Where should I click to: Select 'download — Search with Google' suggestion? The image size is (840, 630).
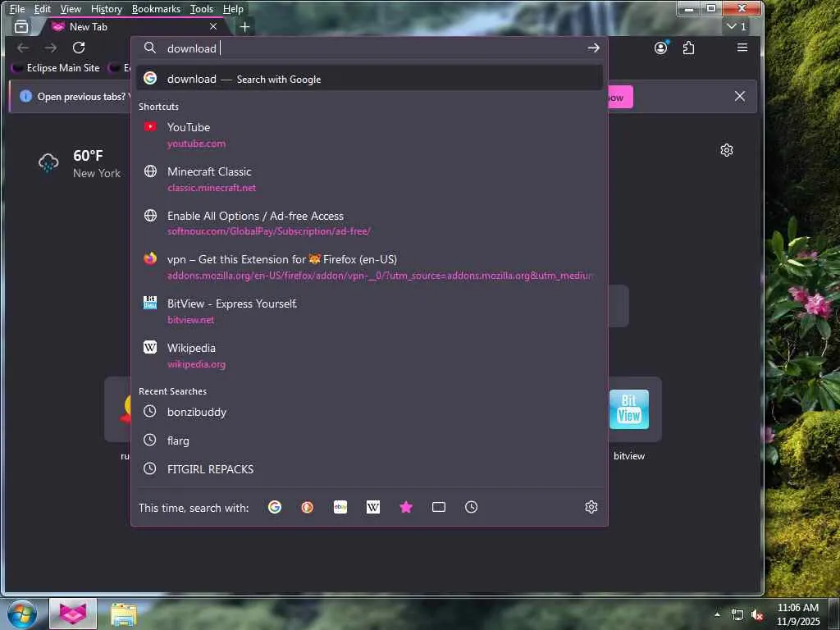point(369,79)
